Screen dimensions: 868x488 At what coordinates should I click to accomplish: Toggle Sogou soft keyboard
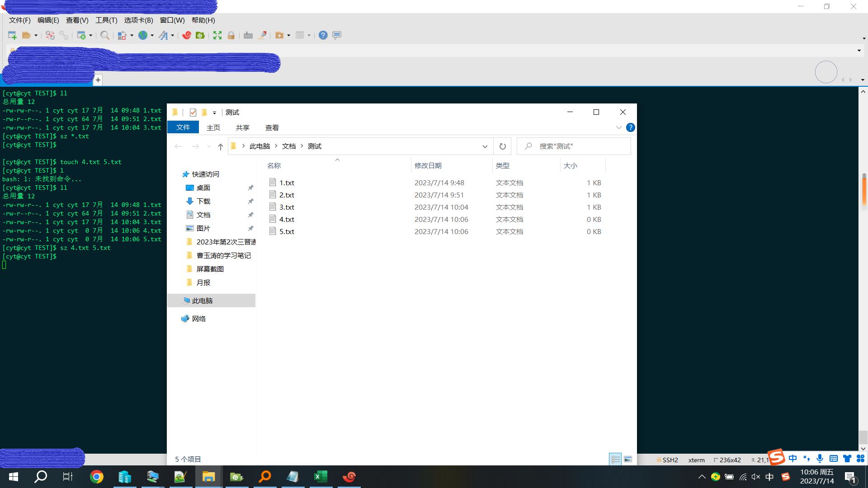point(834,459)
